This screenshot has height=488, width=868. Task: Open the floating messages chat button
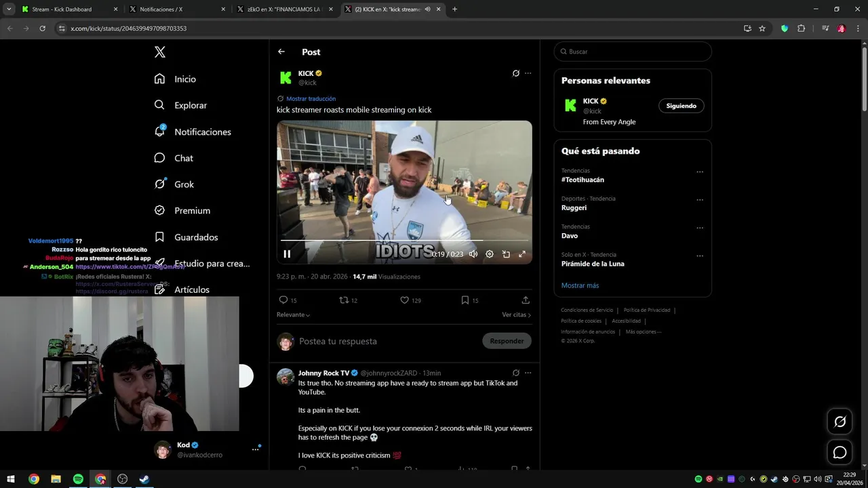click(x=840, y=452)
